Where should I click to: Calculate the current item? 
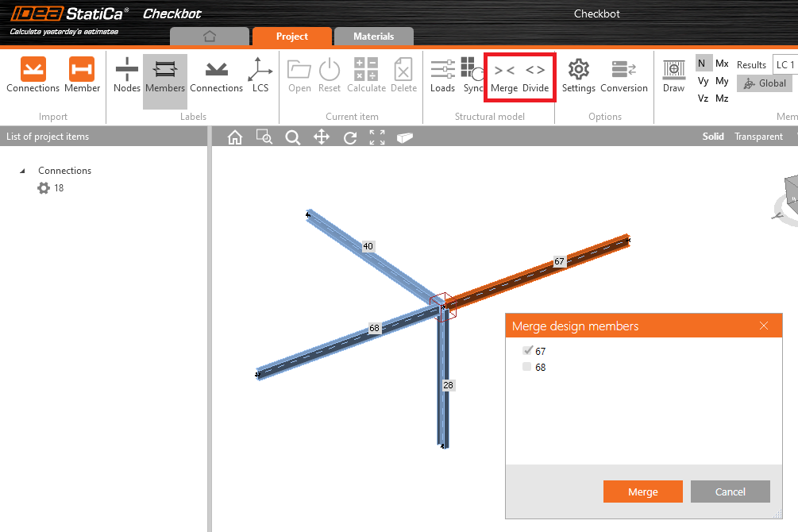(x=366, y=75)
